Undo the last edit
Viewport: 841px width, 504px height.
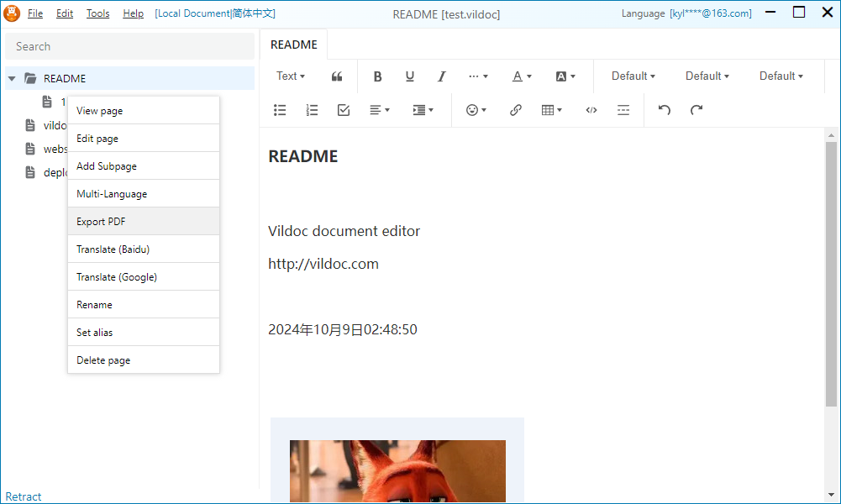pos(665,110)
